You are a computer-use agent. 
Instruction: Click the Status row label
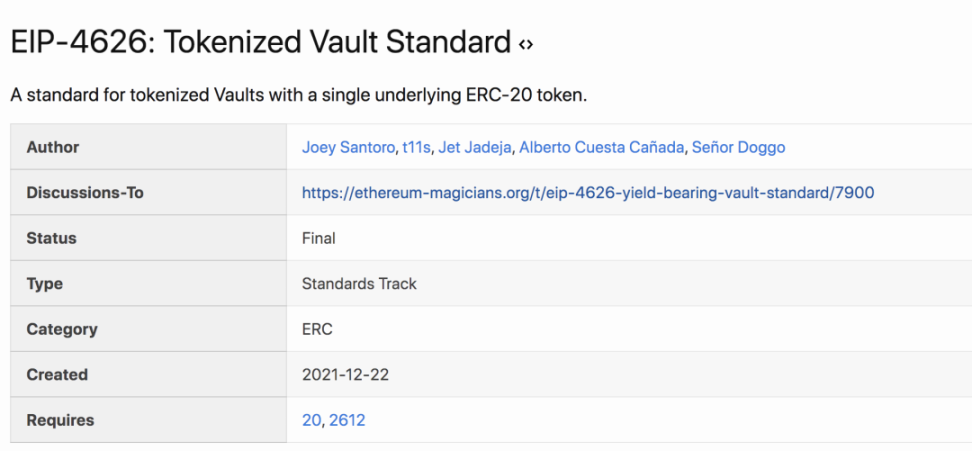coord(51,238)
